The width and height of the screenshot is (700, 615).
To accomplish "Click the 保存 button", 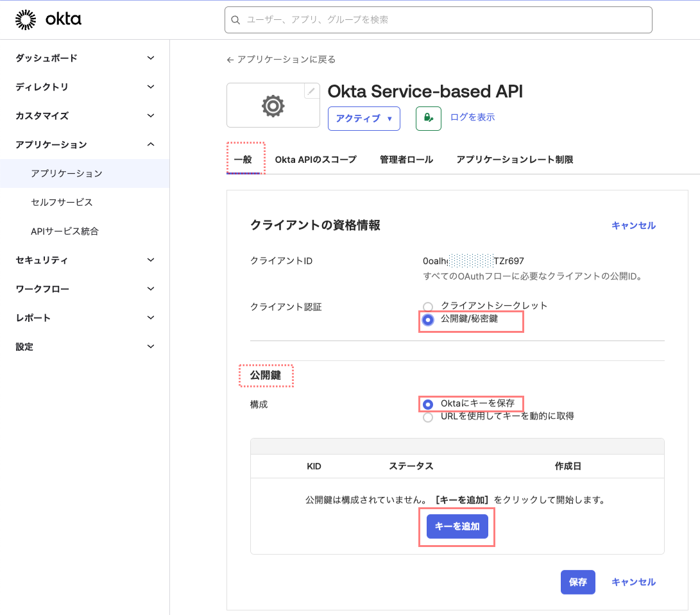I will [x=577, y=582].
